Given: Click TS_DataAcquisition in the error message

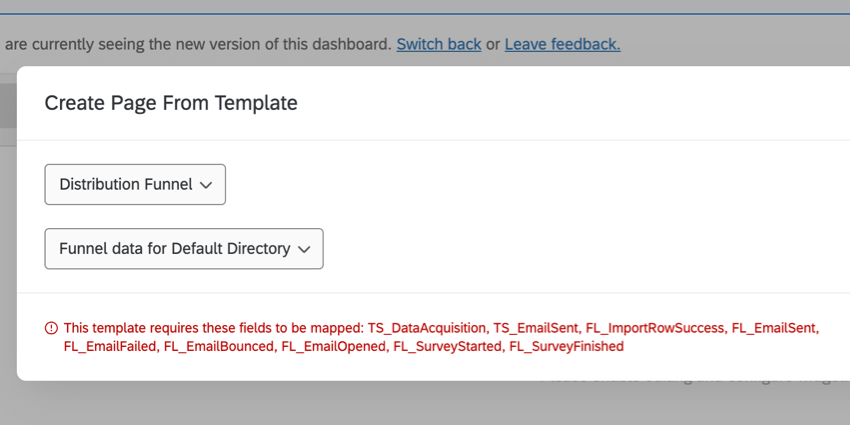Looking at the screenshot, I should coord(428,328).
